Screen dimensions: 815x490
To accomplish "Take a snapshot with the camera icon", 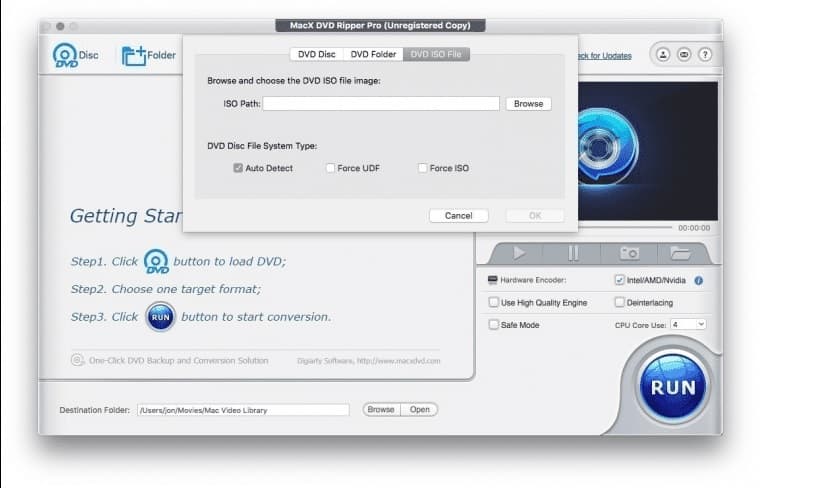I will [629, 253].
